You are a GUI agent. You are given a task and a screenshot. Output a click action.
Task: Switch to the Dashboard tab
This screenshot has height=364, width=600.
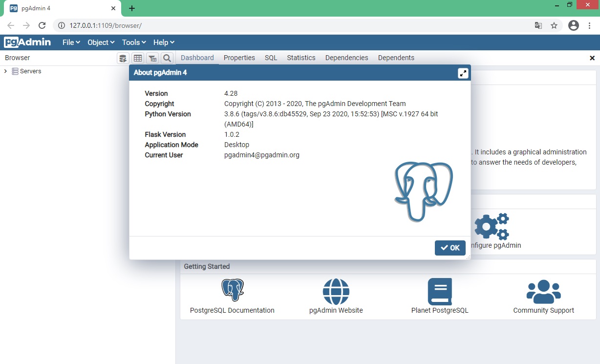click(197, 58)
